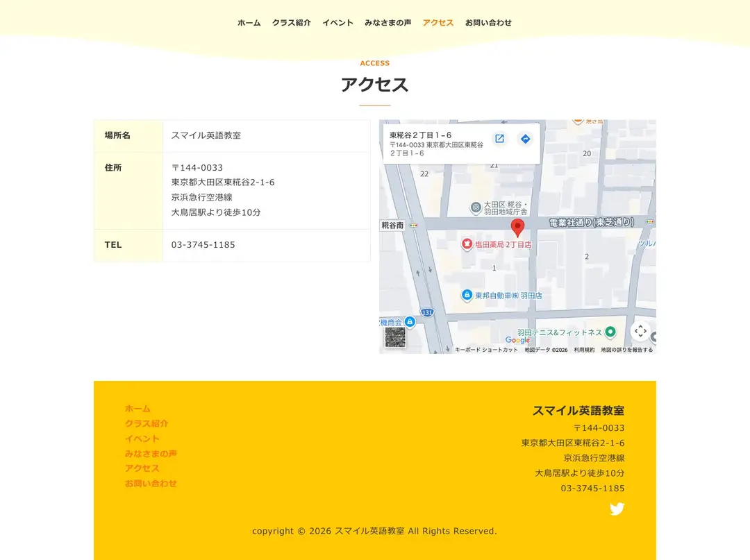The width and height of the screenshot is (750, 560).
Task: Open 地図の誤りを報告する map link
Action: pyautogui.click(x=626, y=350)
